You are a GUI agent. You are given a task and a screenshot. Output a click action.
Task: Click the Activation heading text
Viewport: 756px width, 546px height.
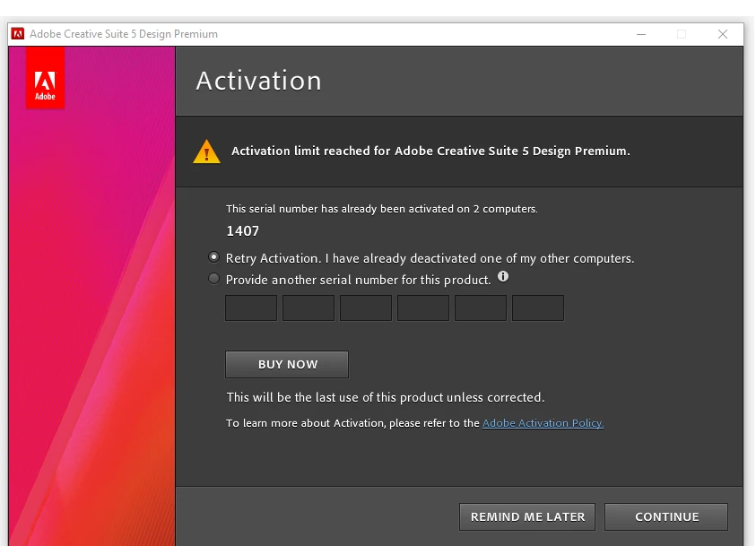coord(259,81)
